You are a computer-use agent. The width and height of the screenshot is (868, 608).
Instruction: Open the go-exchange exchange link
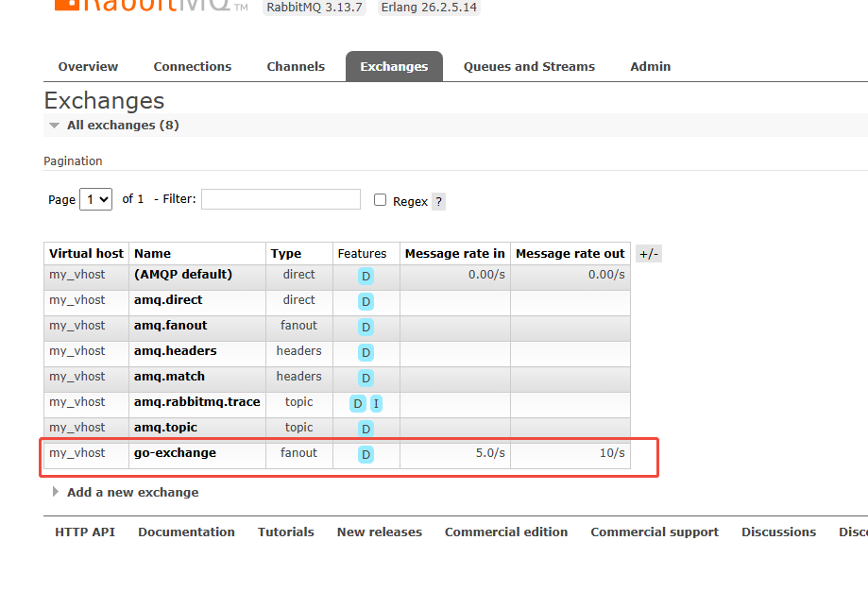pos(175,452)
